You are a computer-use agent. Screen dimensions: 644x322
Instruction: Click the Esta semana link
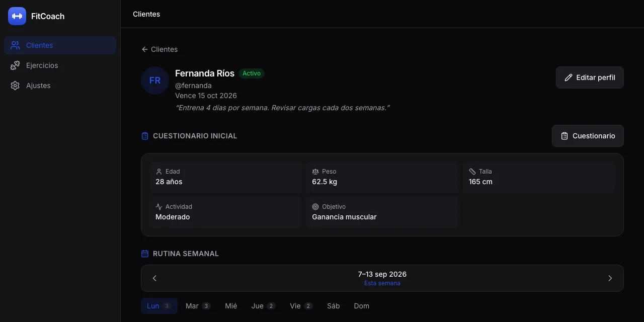[382, 283]
